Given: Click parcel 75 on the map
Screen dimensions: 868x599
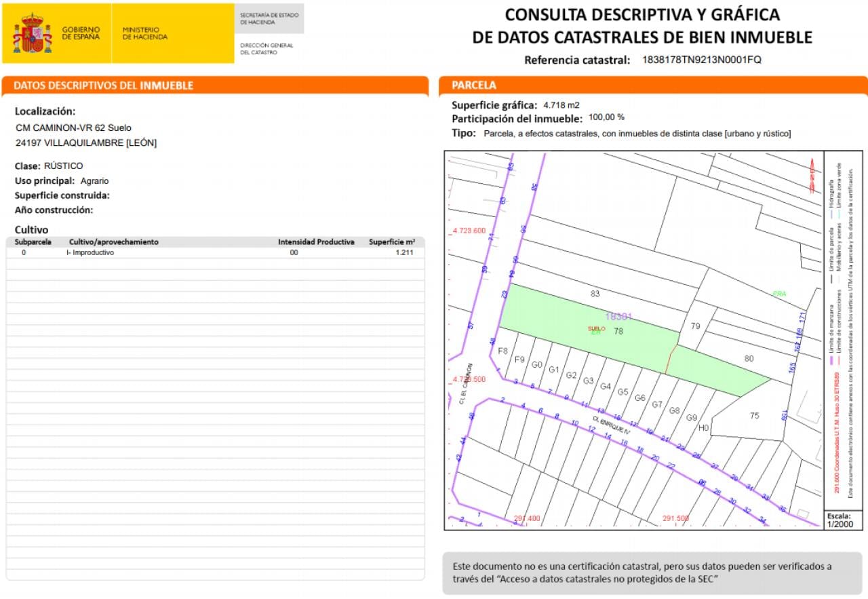Looking at the screenshot, I should 755,415.
